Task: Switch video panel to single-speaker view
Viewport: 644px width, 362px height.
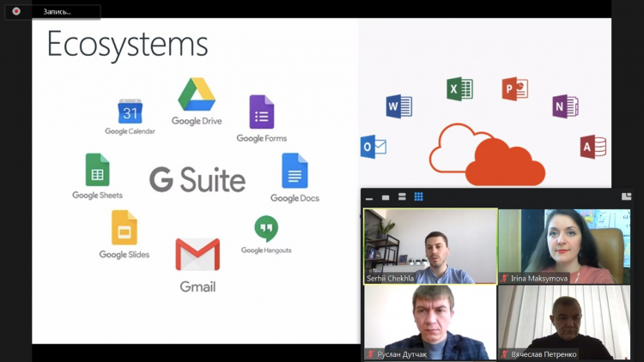Action: click(386, 197)
